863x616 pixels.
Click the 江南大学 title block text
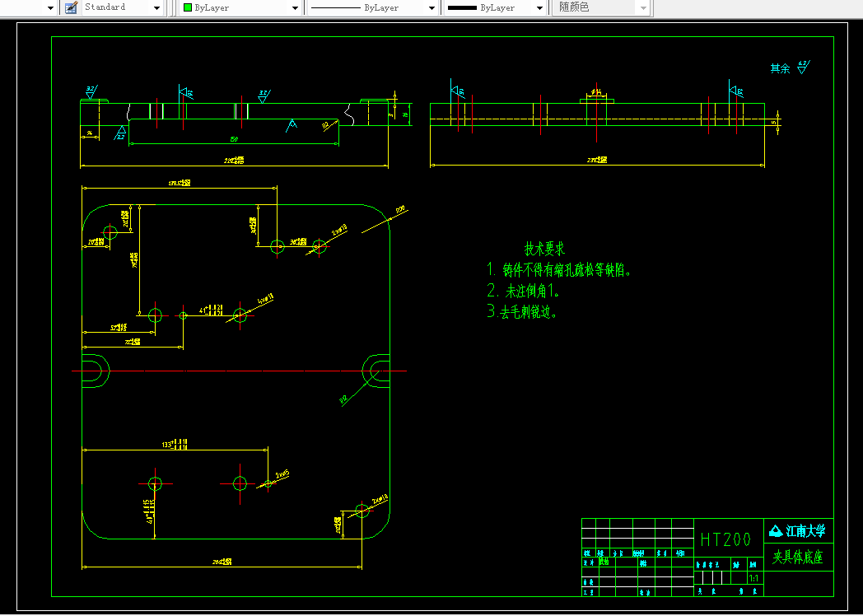point(805,531)
